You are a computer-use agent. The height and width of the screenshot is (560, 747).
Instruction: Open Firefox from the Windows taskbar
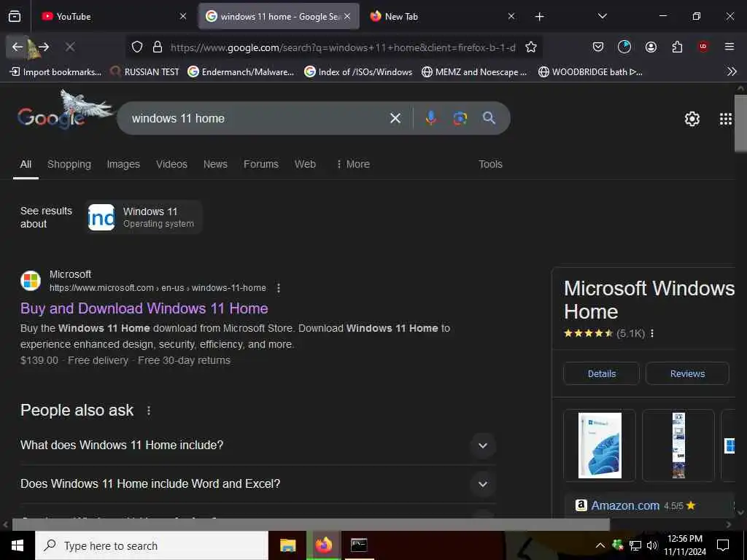[323, 545]
